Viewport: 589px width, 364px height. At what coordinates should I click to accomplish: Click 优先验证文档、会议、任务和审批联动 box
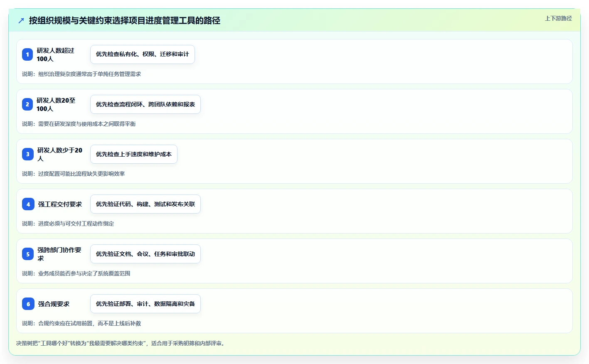[145, 254]
